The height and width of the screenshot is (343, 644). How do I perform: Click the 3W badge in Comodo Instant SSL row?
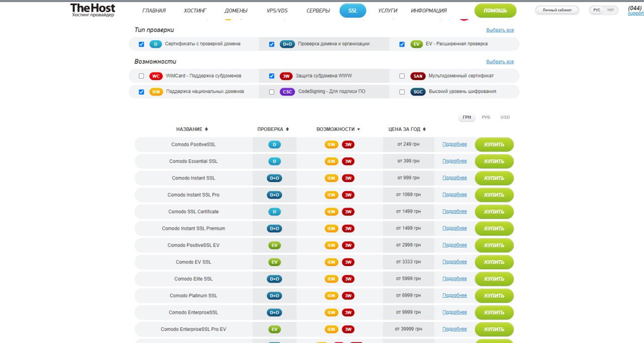(x=348, y=178)
